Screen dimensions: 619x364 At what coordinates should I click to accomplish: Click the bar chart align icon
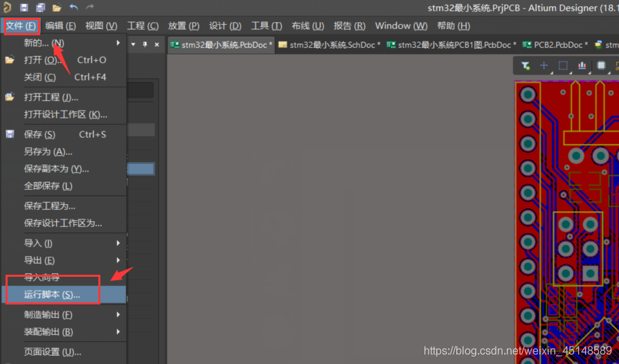click(582, 66)
